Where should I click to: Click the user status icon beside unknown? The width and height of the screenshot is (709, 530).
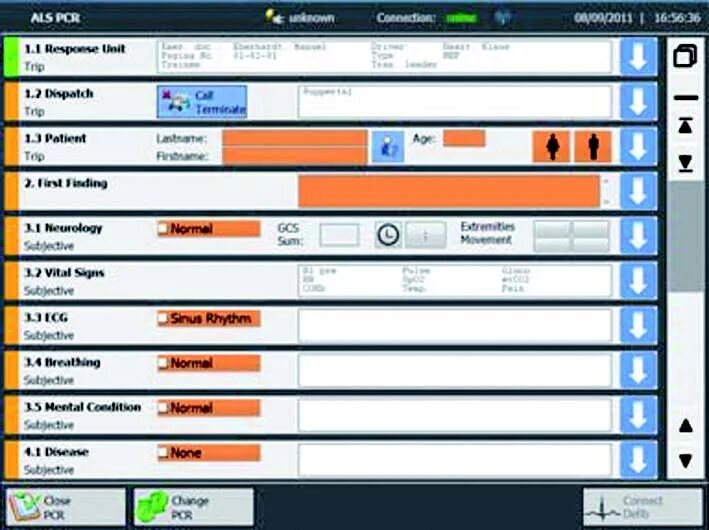click(274, 17)
